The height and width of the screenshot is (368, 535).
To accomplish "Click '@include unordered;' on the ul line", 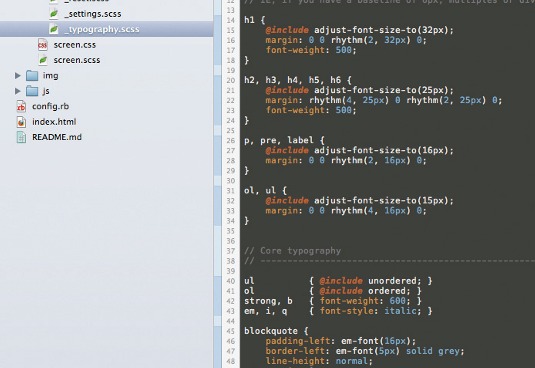I will (x=371, y=281).
